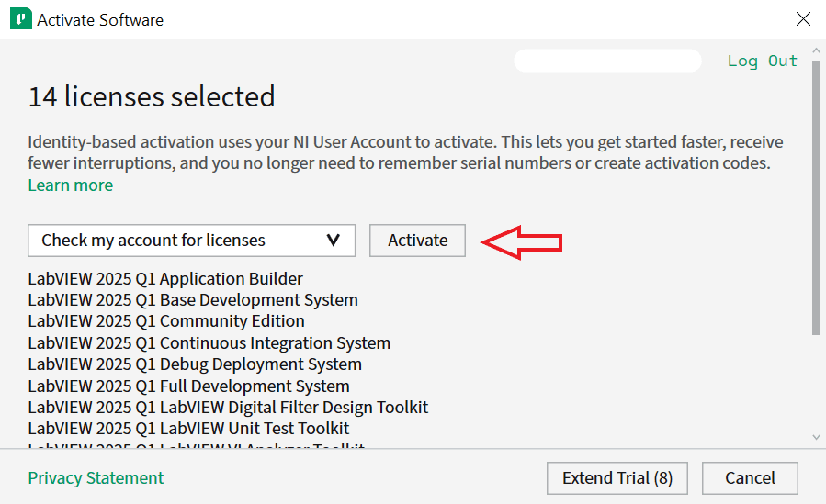The width and height of the screenshot is (826, 504).
Task: Select LabVIEW 2025 Q1 Base Development System
Action: [193, 300]
